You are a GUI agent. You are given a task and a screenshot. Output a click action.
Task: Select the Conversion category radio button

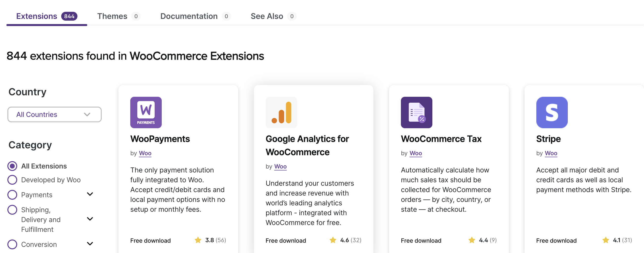tap(12, 244)
